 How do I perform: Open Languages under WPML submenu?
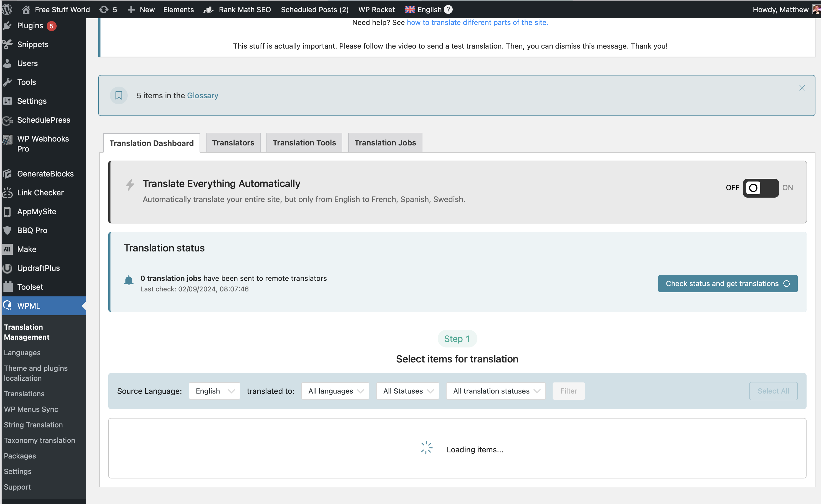tap(22, 352)
